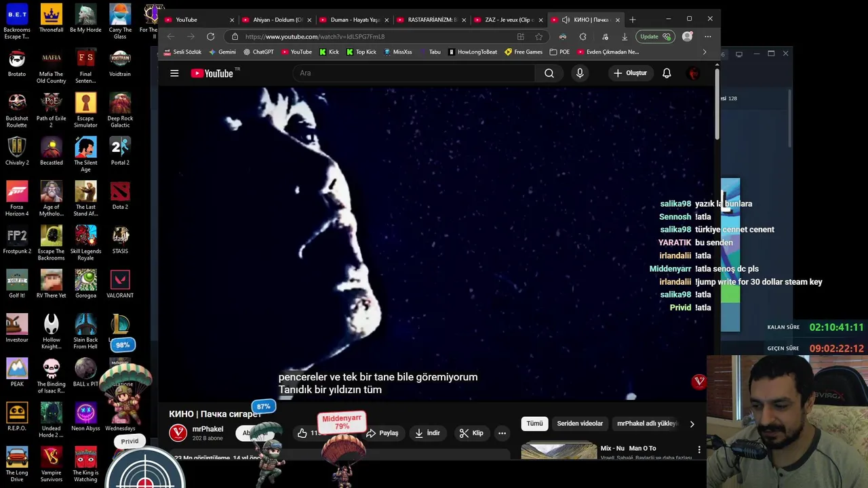This screenshot has height=488, width=868.
Task: Toggle like on the video
Action: [x=302, y=433]
